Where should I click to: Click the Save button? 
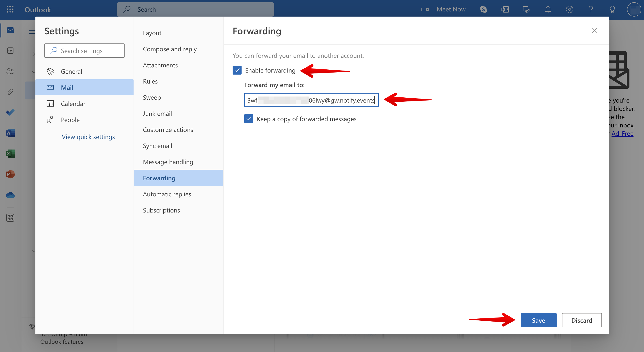538,320
